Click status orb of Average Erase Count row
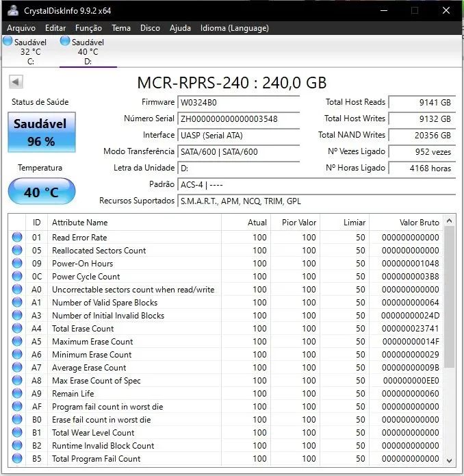Screen dimensions: 464x476 17,367
